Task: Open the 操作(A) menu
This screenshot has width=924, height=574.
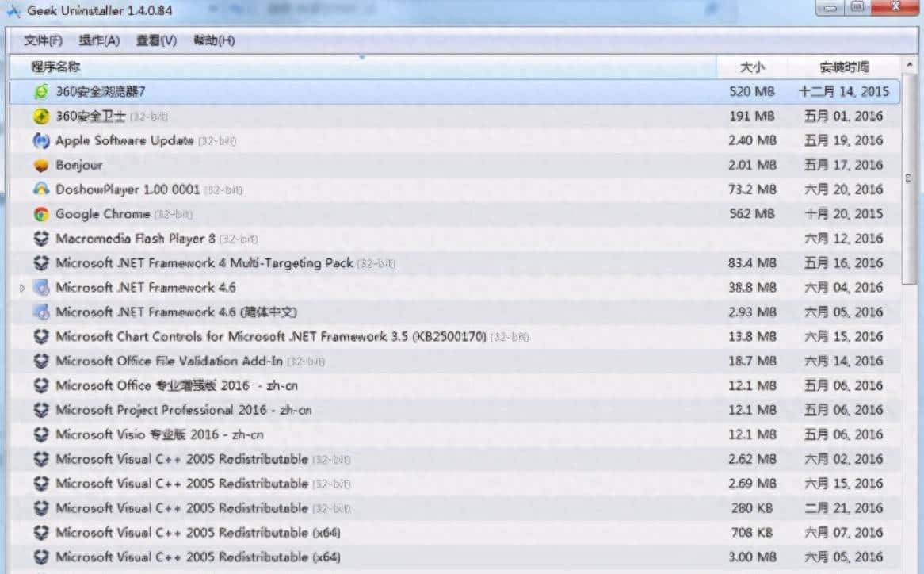Action: 99,40
